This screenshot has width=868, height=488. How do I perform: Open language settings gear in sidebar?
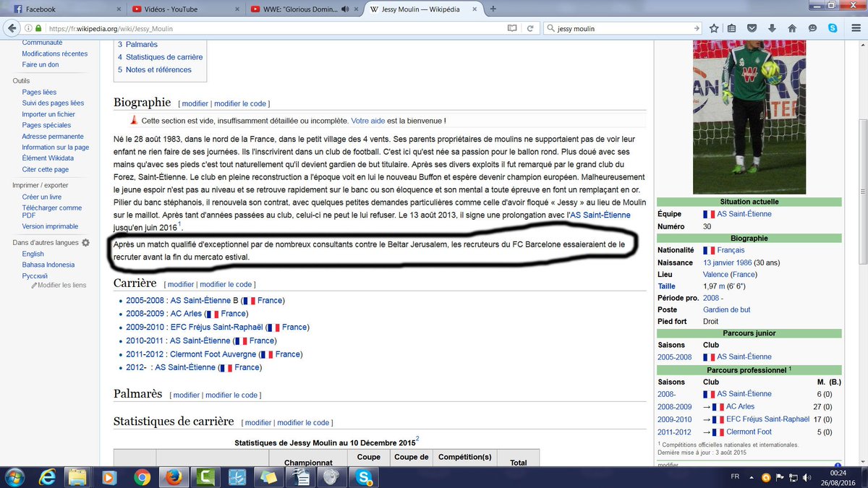click(85, 243)
